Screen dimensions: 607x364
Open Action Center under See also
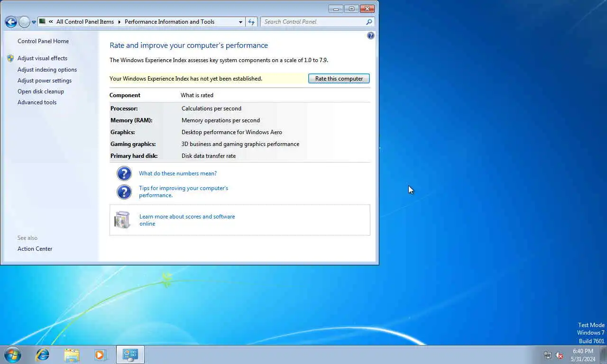35,249
